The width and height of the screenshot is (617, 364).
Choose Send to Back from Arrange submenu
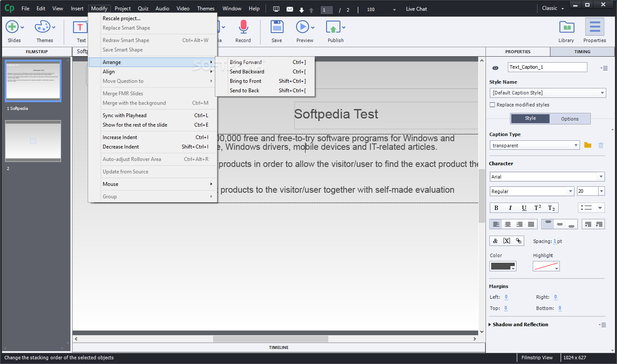click(x=265, y=91)
